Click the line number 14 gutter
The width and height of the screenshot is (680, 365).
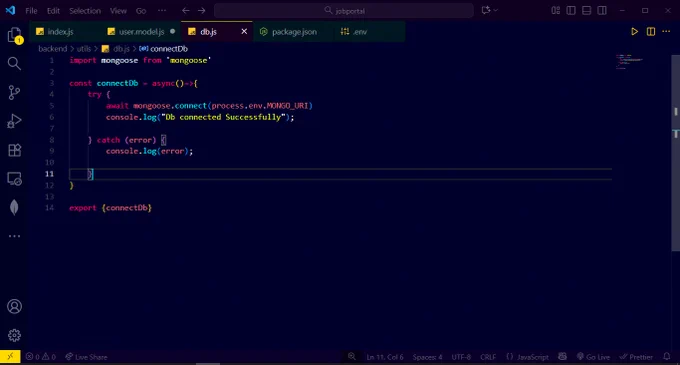click(49, 208)
